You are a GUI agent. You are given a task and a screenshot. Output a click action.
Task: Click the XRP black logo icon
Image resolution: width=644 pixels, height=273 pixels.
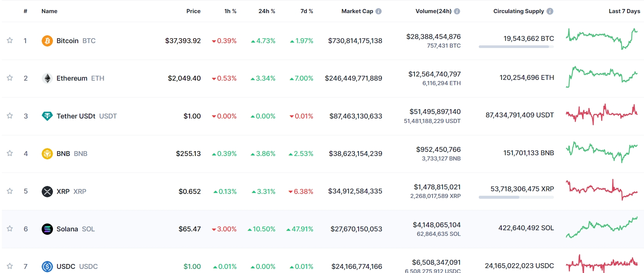pyautogui.click(x=47, y=191)
